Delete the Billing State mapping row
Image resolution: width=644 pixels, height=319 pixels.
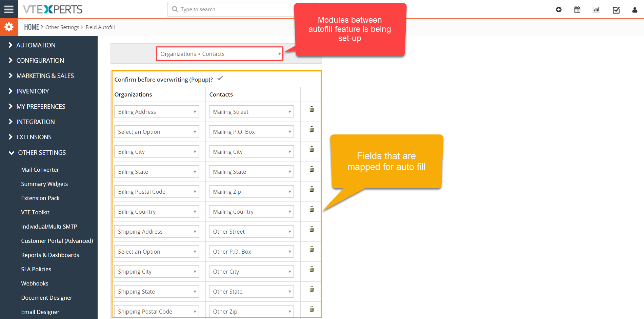point(311,169)
